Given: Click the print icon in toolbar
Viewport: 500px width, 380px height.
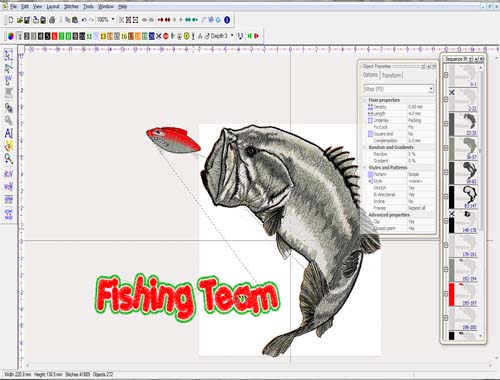Looking at the screenshot, I should coord(52,20).
